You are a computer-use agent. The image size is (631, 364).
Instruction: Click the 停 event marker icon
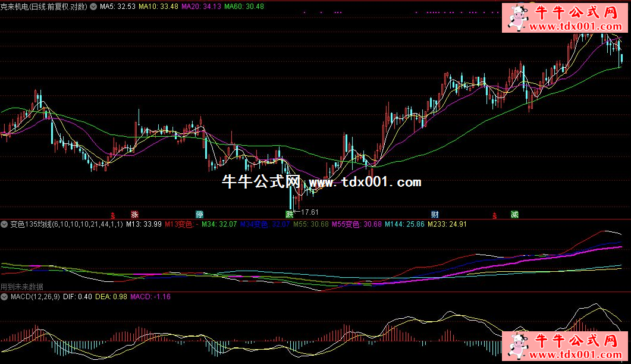[x=200, y=214]
